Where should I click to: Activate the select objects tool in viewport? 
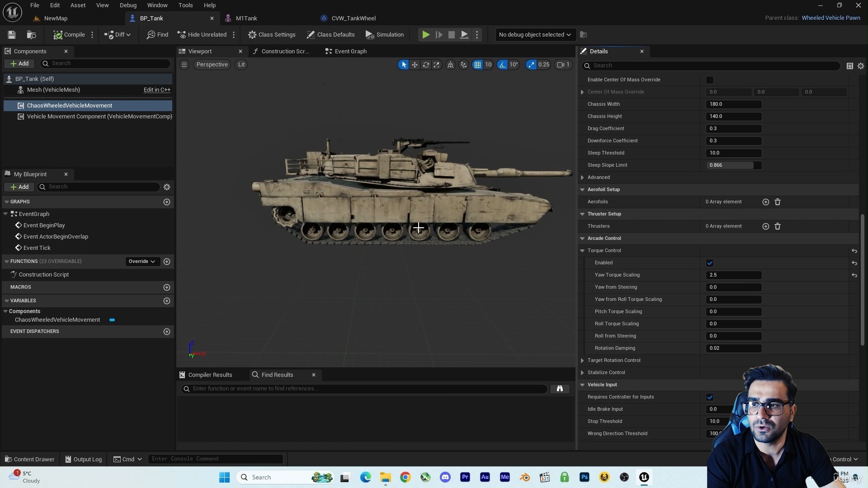click(x=403, y=65)
